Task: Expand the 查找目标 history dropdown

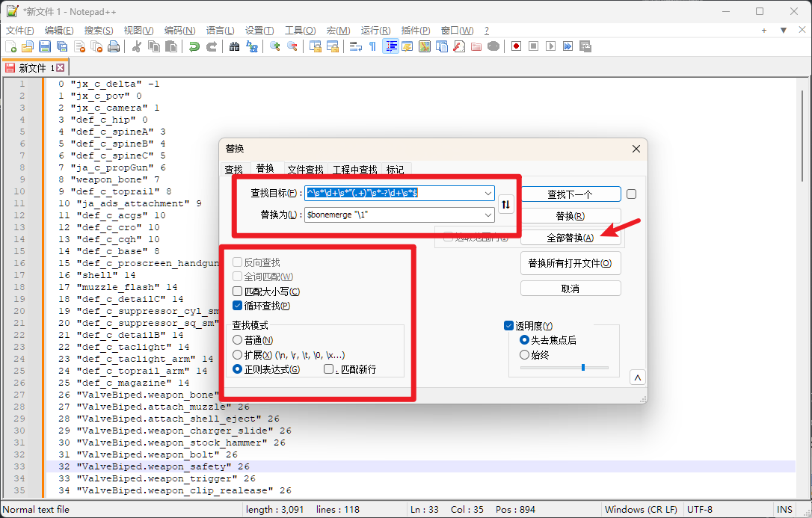Action: [487, 193]
